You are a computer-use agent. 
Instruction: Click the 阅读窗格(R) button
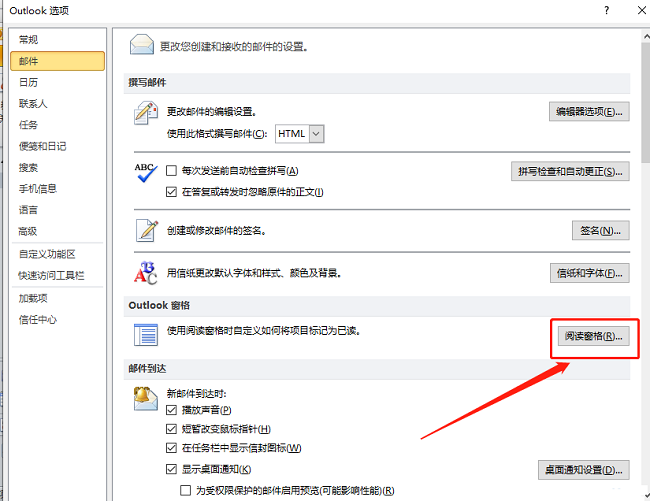click(593, 336)
